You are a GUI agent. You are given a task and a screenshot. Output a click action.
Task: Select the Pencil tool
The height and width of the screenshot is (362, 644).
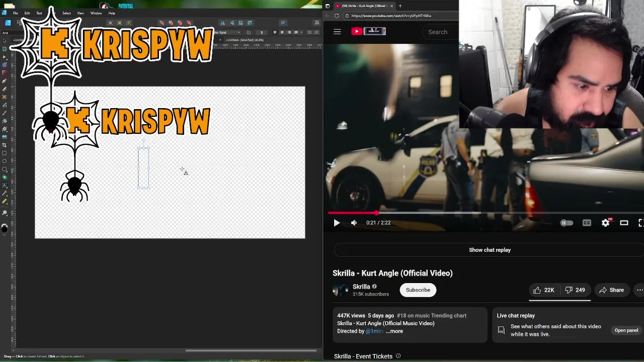[5, 89]
